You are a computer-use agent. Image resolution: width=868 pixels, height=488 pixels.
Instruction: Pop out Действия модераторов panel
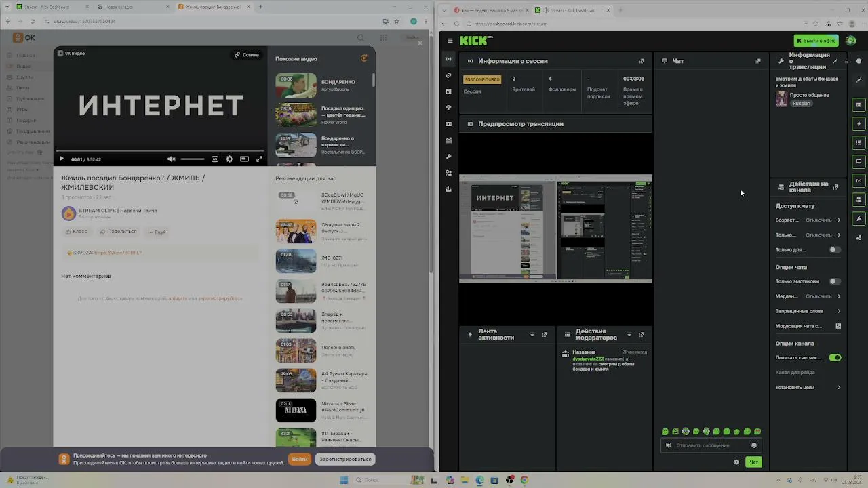(x=642, y=334)
